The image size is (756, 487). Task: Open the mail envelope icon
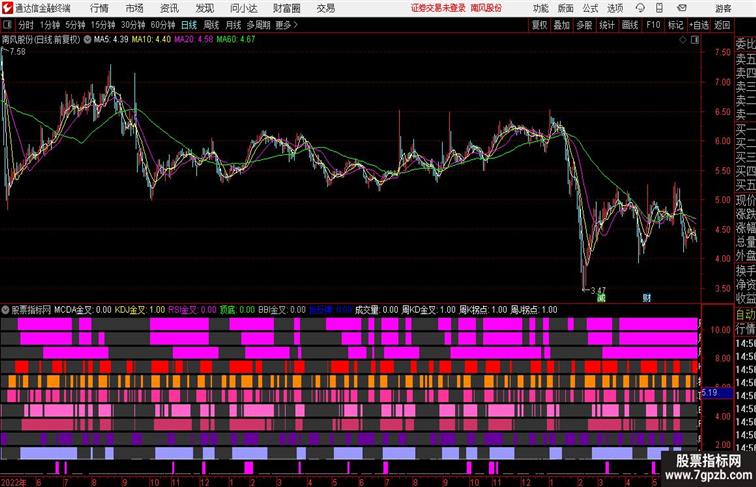[x=682, y=8]
